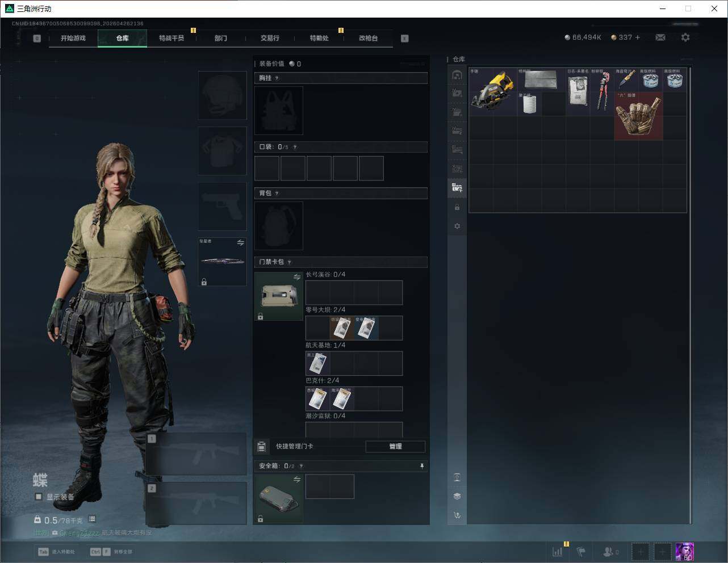Click the sort icon at warehouse sidebar bottom
728x563 pixels.
pyautogui.click(x=457, y=515)
